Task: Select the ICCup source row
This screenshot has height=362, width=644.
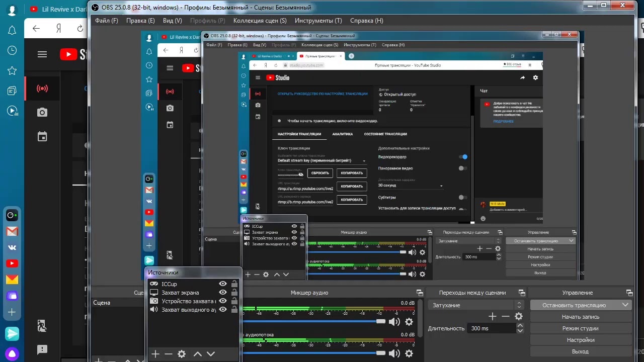Action: pos(193,284)
